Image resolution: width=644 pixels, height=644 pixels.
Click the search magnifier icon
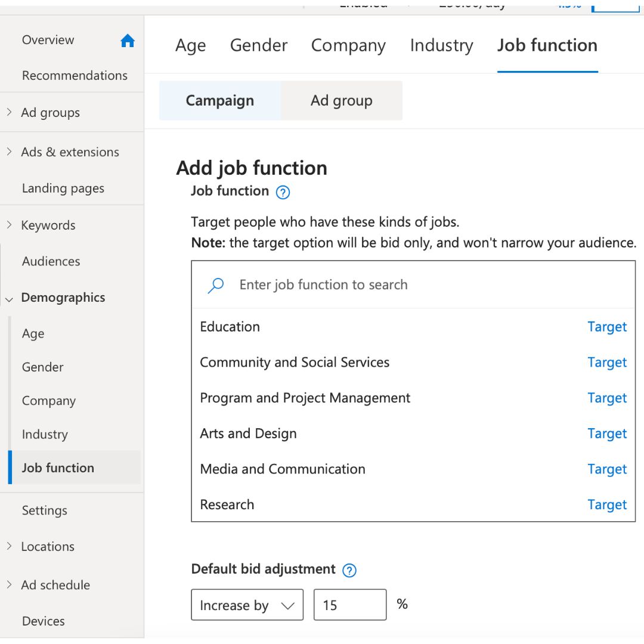click(216, 285)
